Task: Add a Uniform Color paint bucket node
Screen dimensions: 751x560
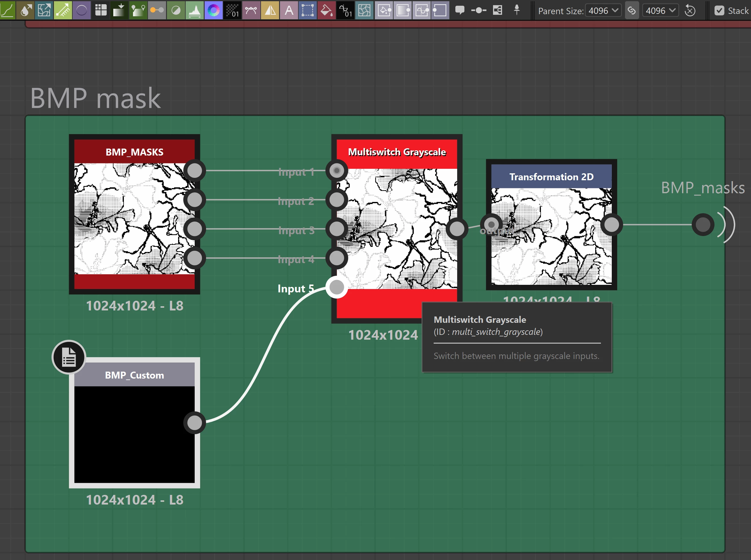Action: (326, 11)
